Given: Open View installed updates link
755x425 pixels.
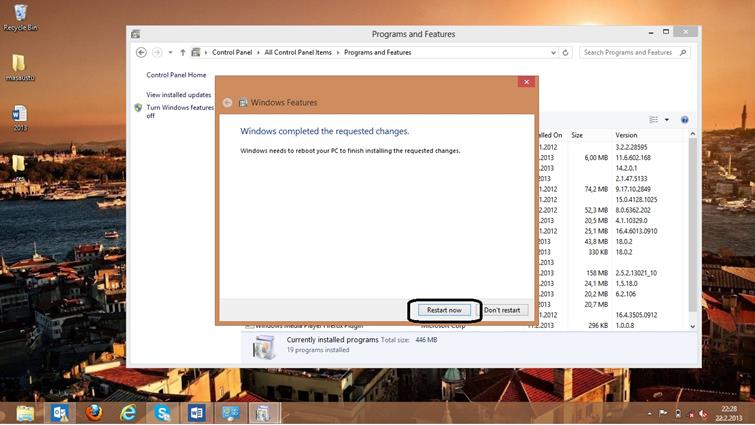Looking at the screenshot, I should (x=179, y=95).
